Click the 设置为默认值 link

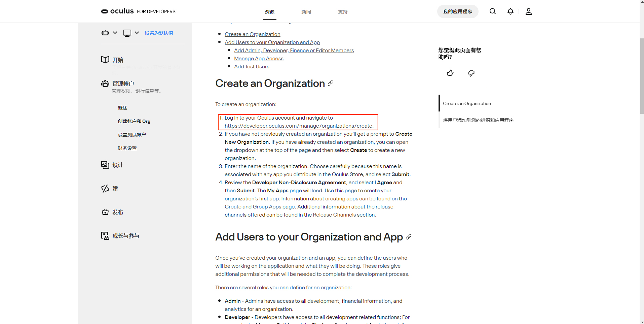[159, 33]
